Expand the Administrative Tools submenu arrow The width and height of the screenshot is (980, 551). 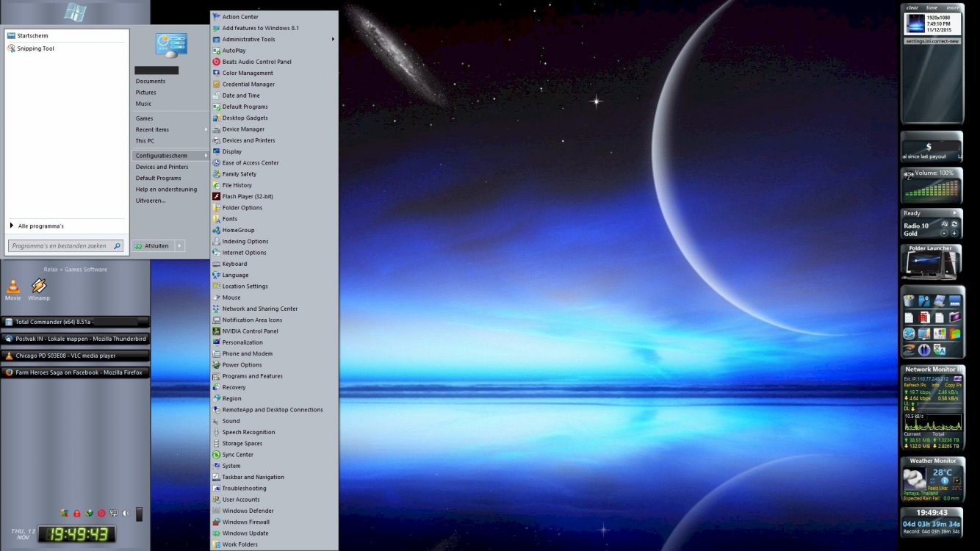pyautogui.click(x=333, y=39)
